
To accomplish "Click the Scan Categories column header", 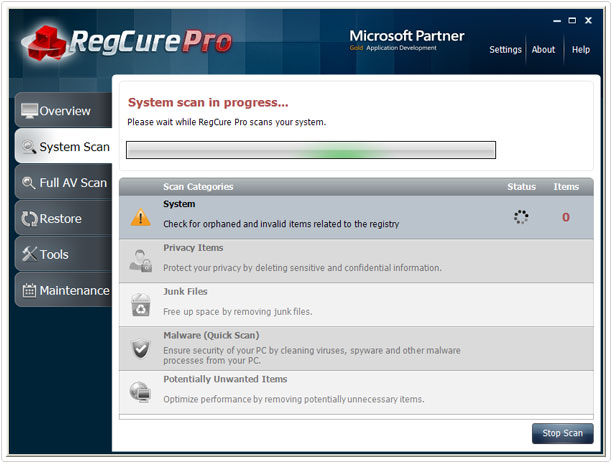I will click(198, 187).
